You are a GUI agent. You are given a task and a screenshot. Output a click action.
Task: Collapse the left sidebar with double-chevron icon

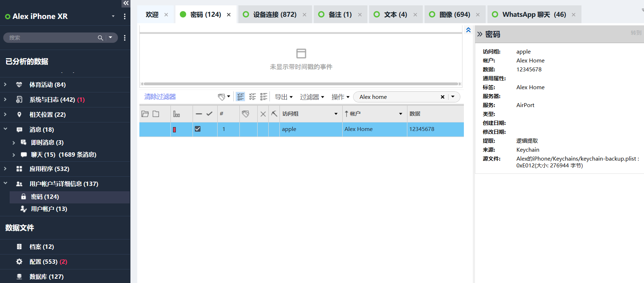tap(126, 3)
